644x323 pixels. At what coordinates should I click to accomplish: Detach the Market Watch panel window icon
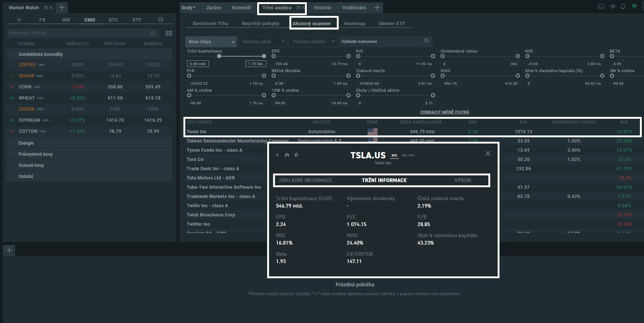pyautogui.click(x=46, y=7)
